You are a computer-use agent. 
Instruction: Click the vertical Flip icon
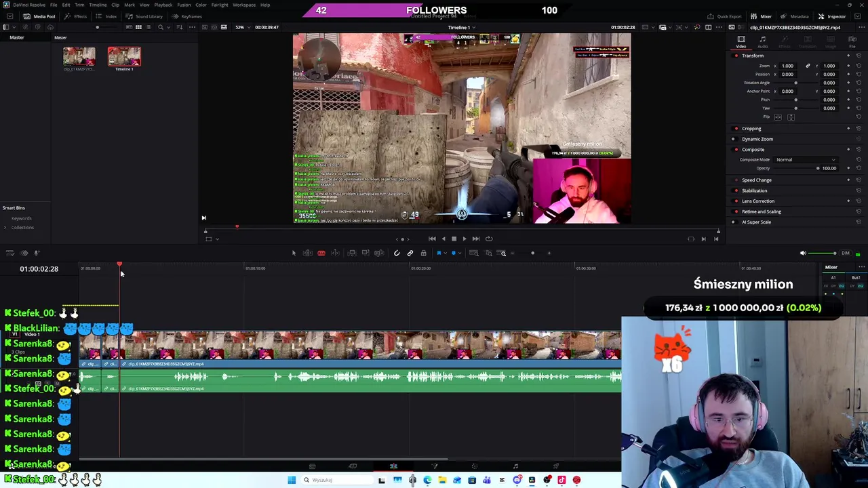(790, 117)
